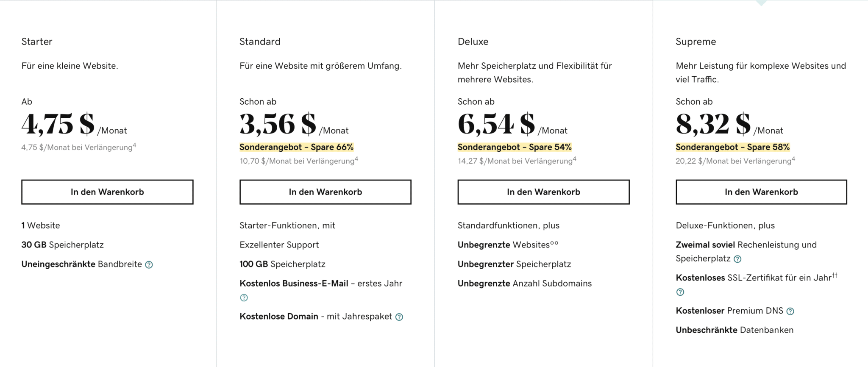Select the Deluxe plan heading
Screen dimensions: 868x367
(473, 42)
